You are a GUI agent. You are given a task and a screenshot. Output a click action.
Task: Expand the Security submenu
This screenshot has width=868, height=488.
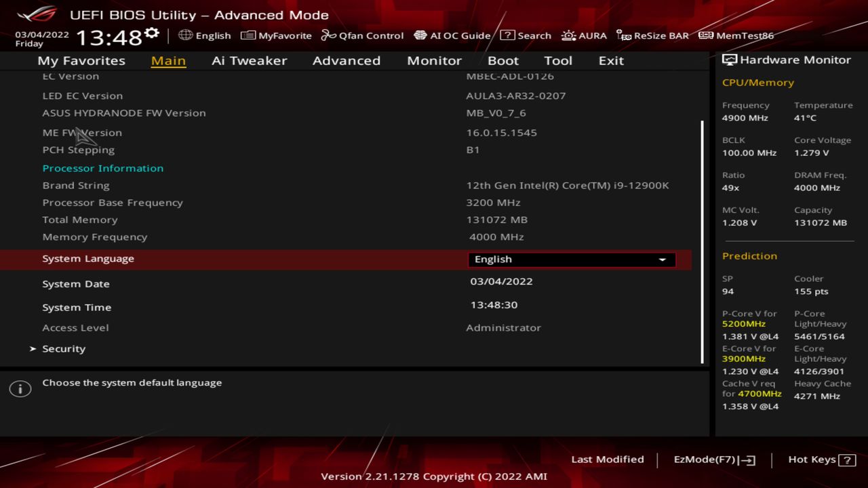point(64,348)
